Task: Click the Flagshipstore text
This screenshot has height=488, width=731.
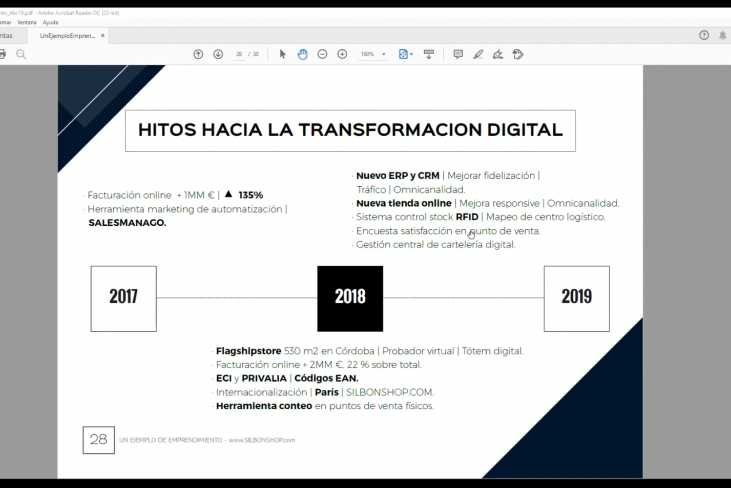Action: (248, 351)
